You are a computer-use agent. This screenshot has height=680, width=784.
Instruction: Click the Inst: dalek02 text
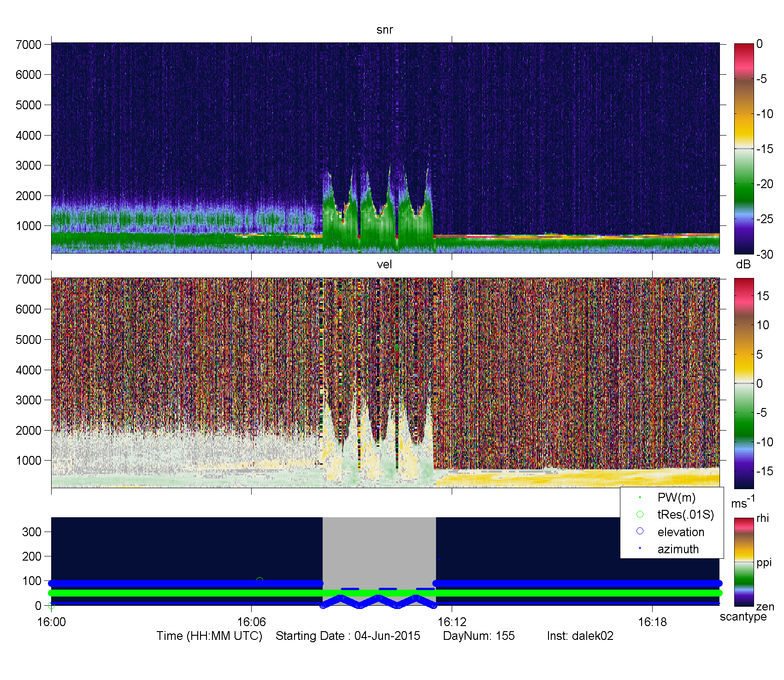point(580,636)
